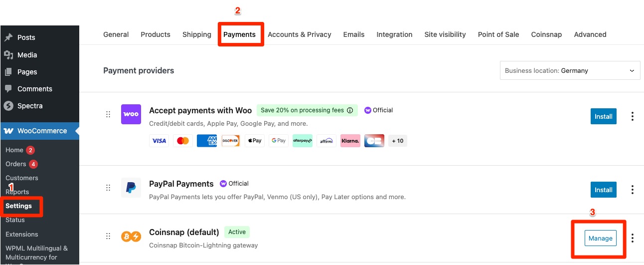The width and height of the screenshot is (644, 265).
Task: Click the Pages icon in sidebar
Action: coord(8,72)
